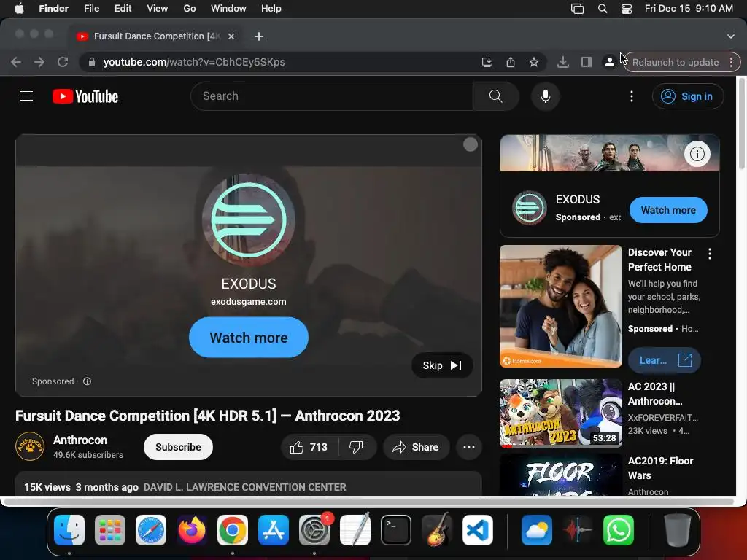Open System Settings from the Dock
The image size is (747, 560).
314,530
